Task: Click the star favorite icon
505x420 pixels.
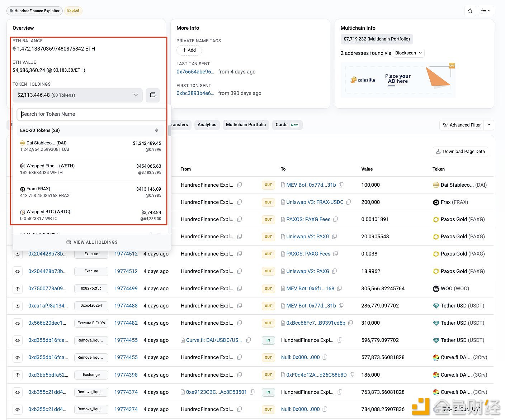Action: pos(470,11)
